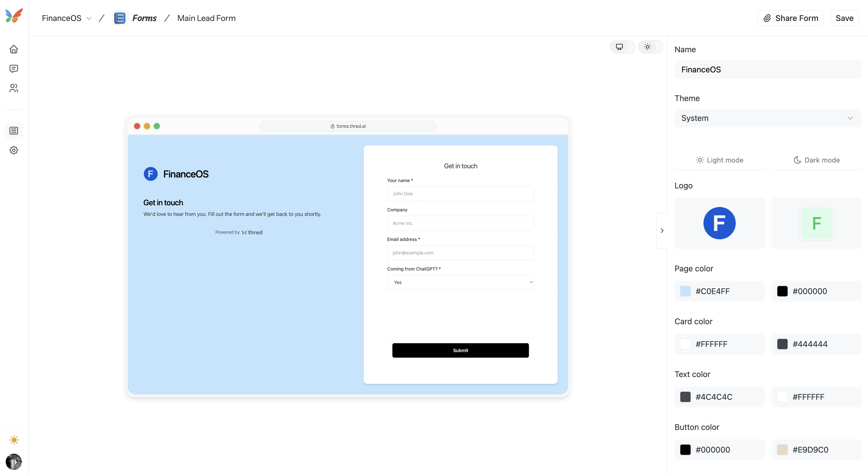Toggle the desktop device preview switch

622,47
